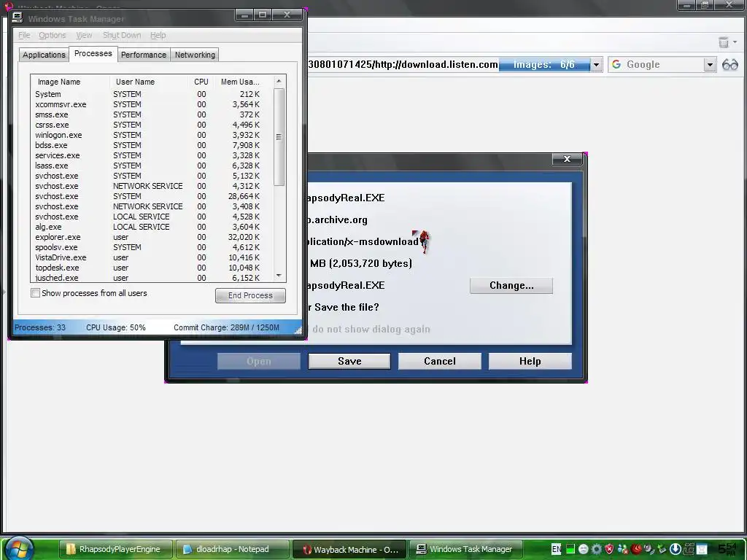Select the spoolsv.exe process row

152,247
